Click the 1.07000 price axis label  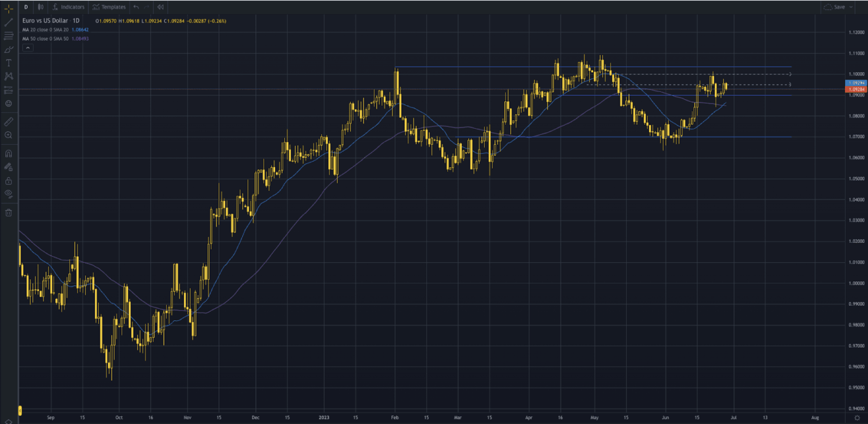click(857, 137)
